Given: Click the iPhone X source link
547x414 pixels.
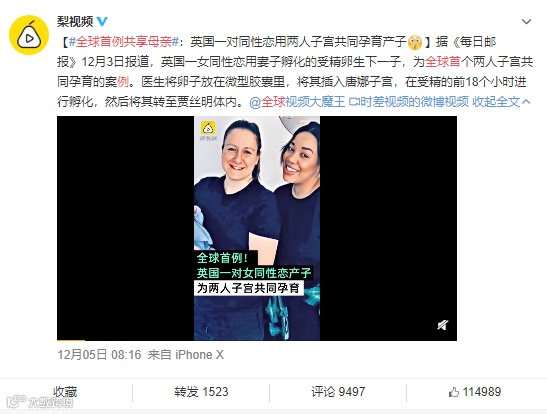Looking at the screenshot, I should tap(199, 355).
